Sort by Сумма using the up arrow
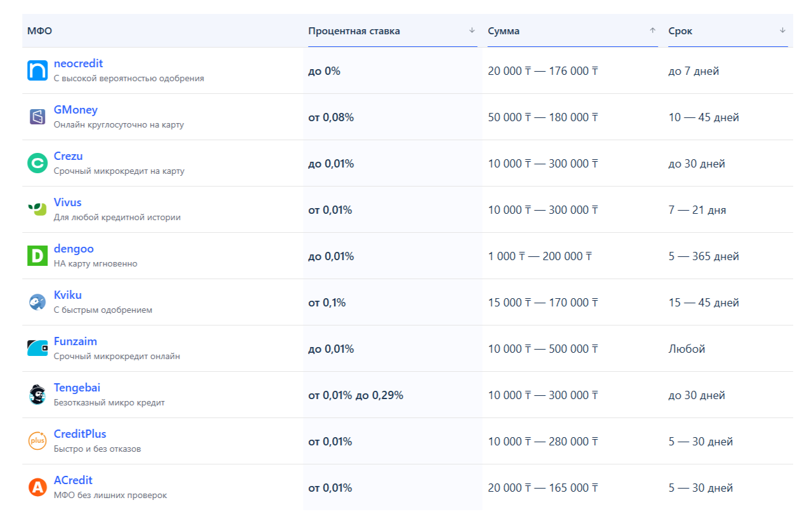The height and width of the screenshot is (519, 812). (652, 30)
